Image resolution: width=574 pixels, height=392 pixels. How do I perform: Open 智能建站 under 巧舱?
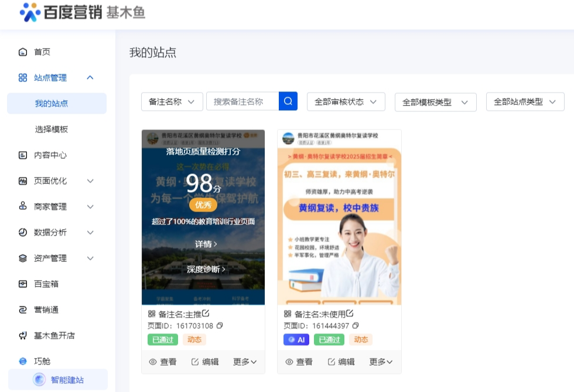click(58, 380)
